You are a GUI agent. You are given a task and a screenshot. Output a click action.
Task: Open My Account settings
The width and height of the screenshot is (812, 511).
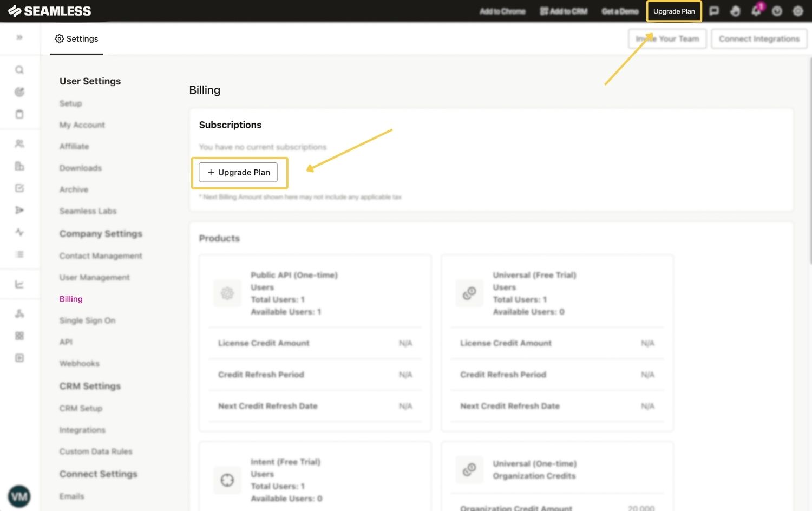[82, 125]
